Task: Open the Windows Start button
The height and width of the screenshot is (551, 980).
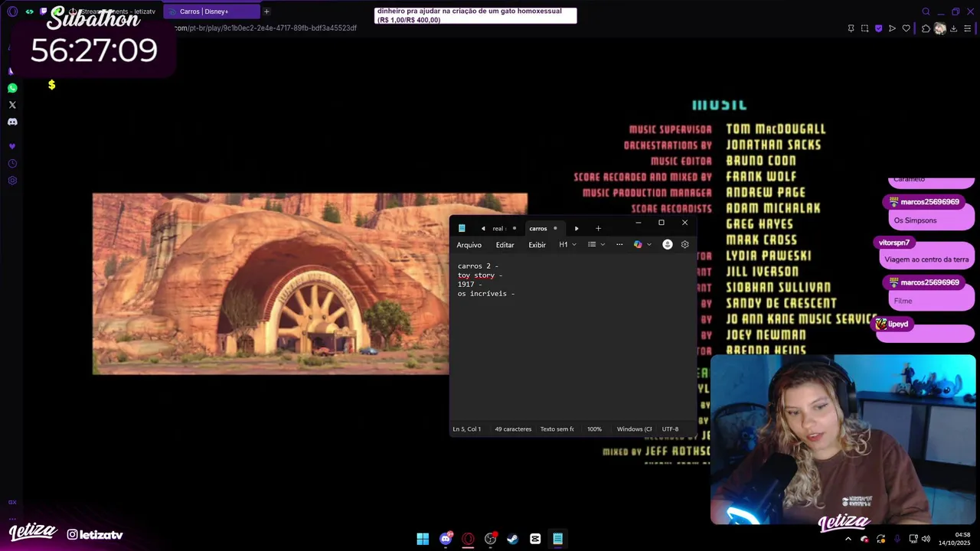Action: coord(423,539)
